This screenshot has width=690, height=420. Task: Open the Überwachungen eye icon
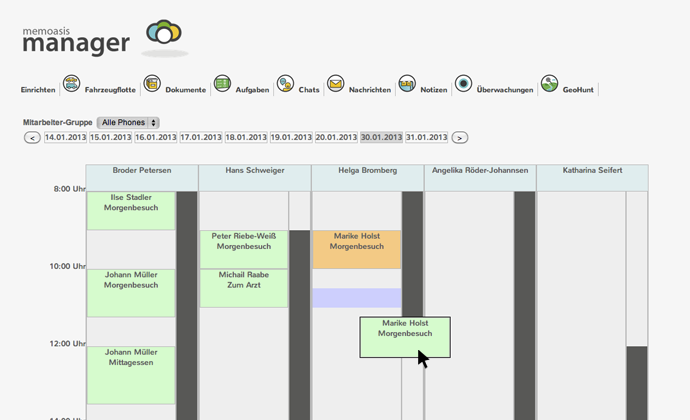pos(463,83)
